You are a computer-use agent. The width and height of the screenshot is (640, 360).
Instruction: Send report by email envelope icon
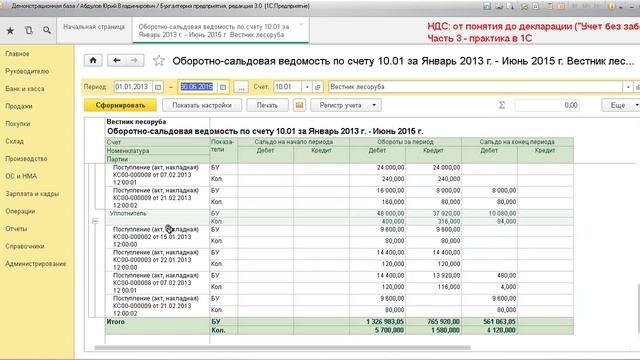click(299, 105)
